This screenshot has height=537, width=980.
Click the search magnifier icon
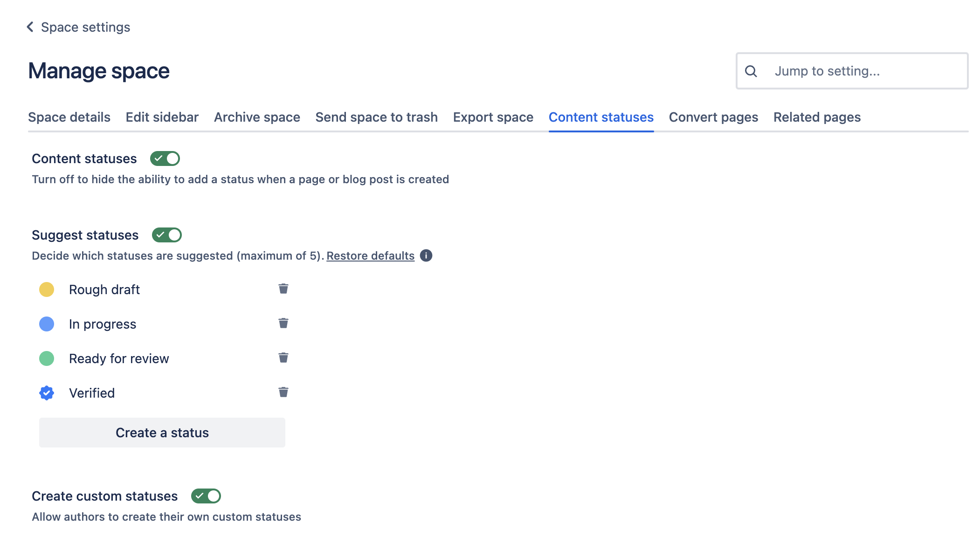pyautogui.click(x=751, y=71)
